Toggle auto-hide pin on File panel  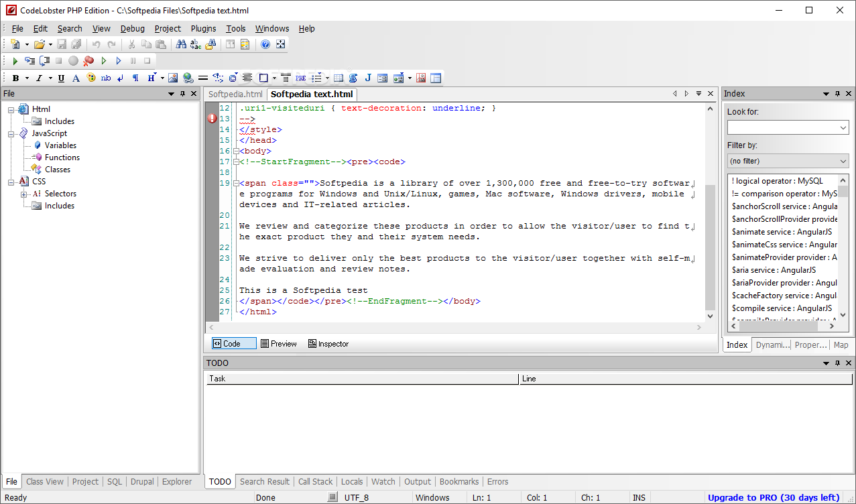click(x=182, y=94)
